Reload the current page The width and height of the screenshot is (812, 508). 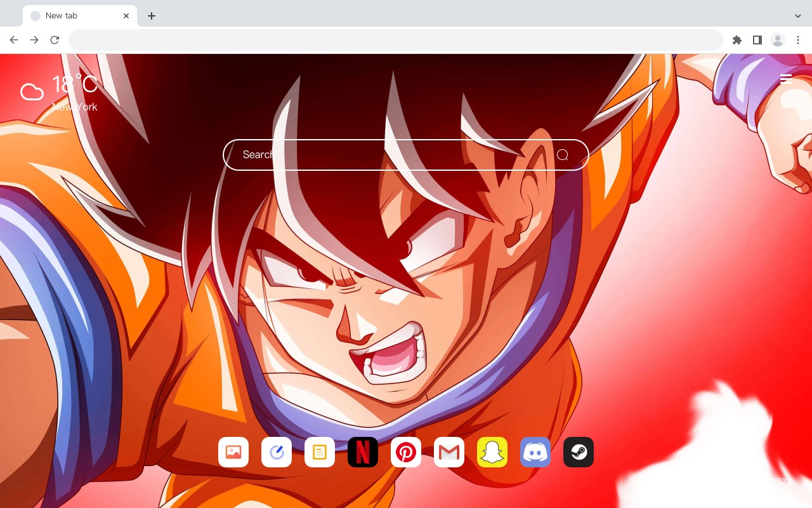click(x=55, y=40)
